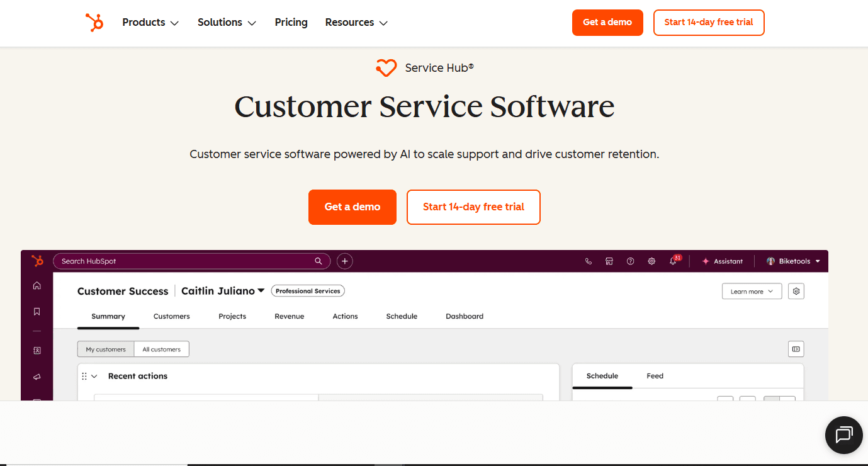Click the plus create button beside search

coord(344,261)
